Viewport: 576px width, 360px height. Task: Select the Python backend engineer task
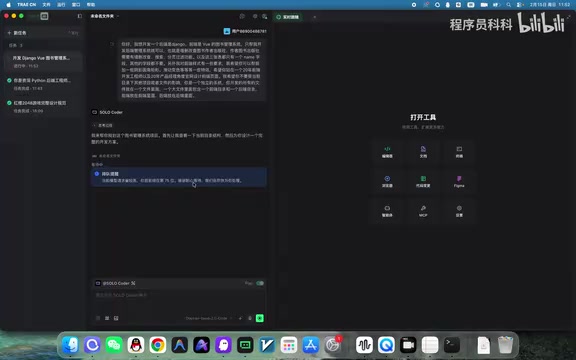click(43, 84)
